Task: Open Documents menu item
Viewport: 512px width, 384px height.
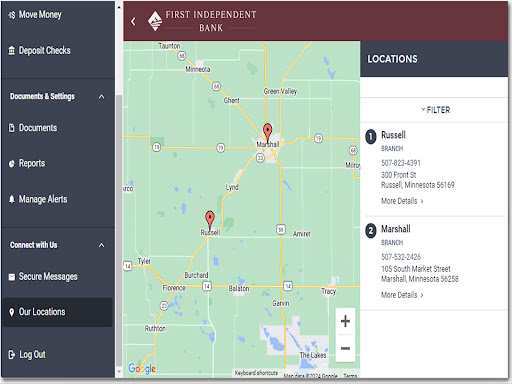Action: coord(57,128)
